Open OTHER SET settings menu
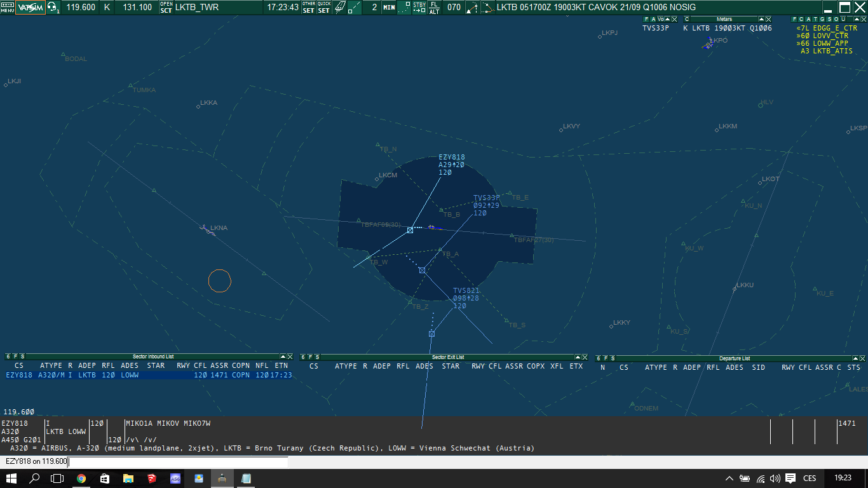The image size is (868, 488). (308, 8)
